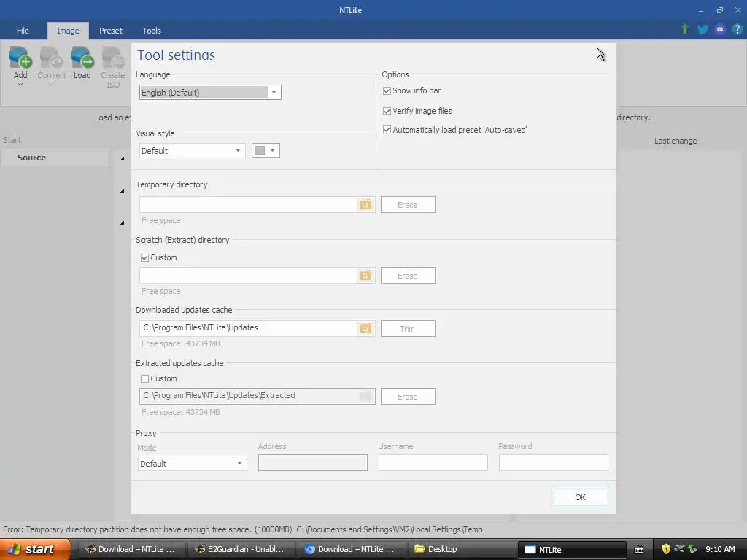Switch to the Preset tab
This screenshot has height=560, width=747.
point(111,31)
